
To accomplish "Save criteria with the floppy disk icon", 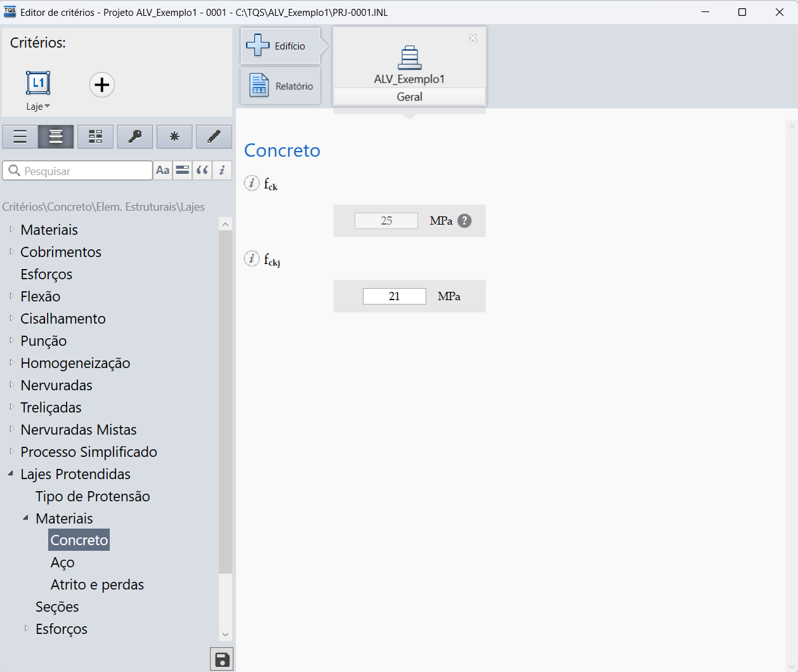I will pyautogui.click(x=222, y=660).
